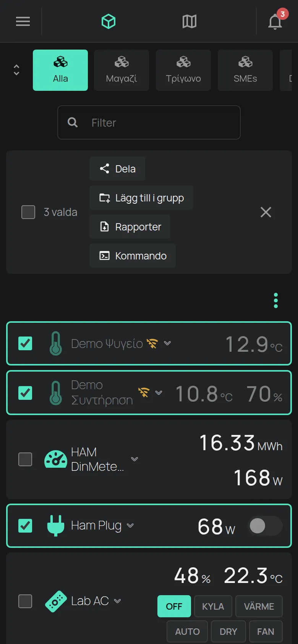Open the three-dot options menu
Image resolution: width=298 pixels, height=644 pixels.
276,301
